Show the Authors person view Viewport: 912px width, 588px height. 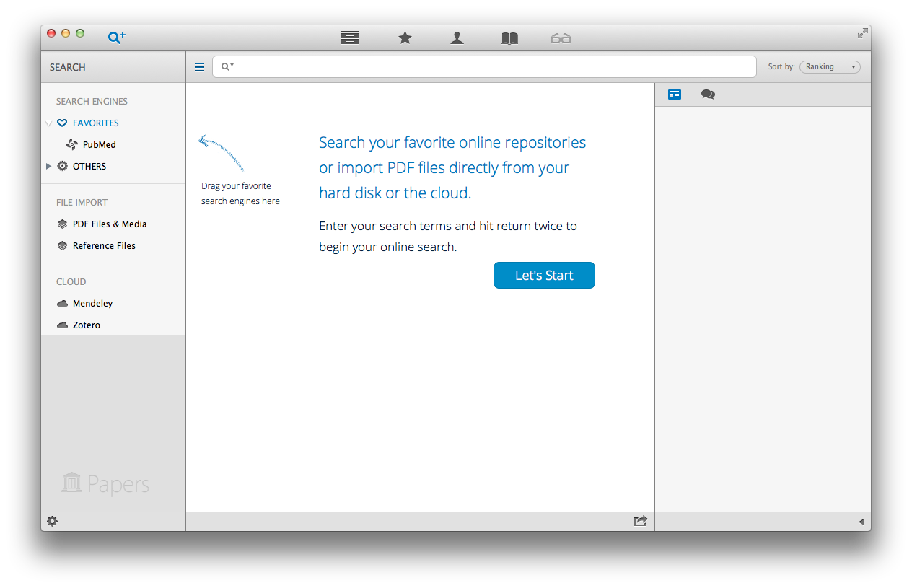pyautogui.click(x=457, y=38)
